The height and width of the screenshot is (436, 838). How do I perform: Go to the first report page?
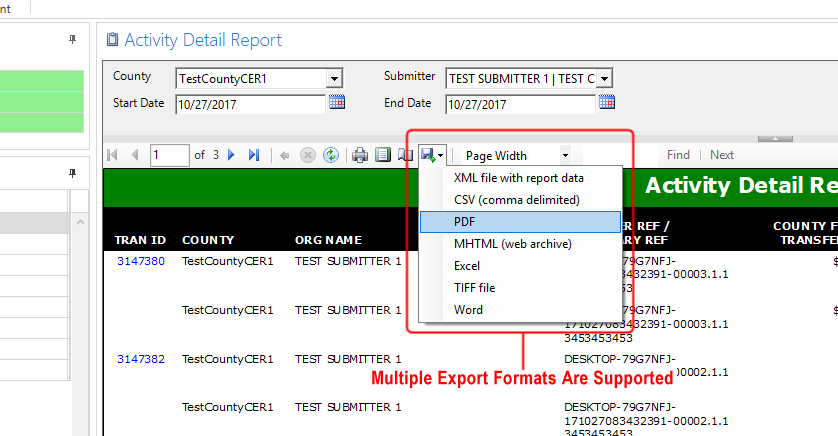tap(112, 155)
